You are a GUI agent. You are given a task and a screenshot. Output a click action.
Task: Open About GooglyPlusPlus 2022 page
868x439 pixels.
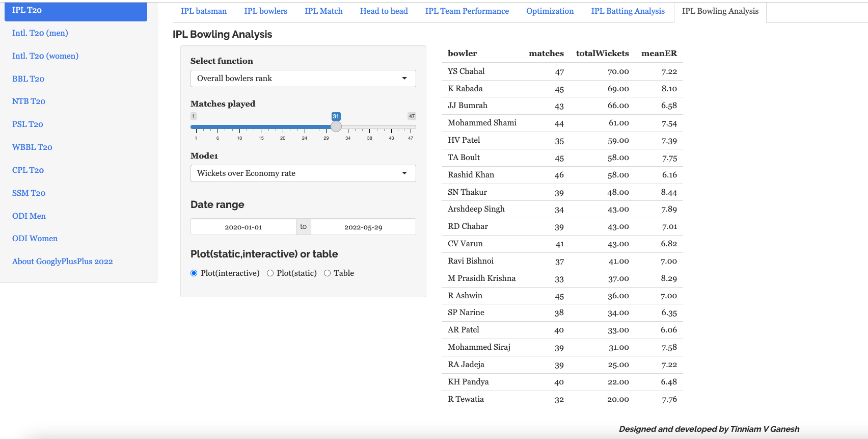pos(63,262)
